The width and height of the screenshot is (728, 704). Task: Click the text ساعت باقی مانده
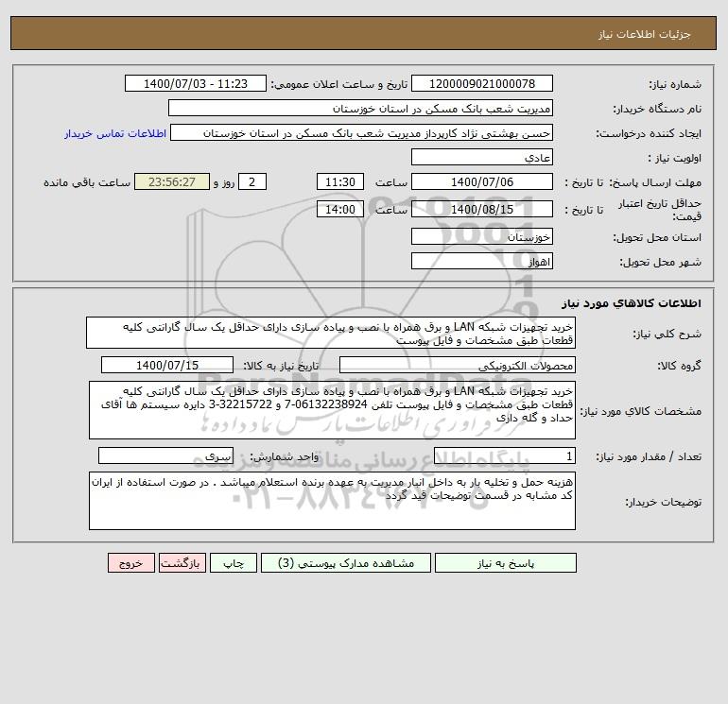click(x=87, y=182)
